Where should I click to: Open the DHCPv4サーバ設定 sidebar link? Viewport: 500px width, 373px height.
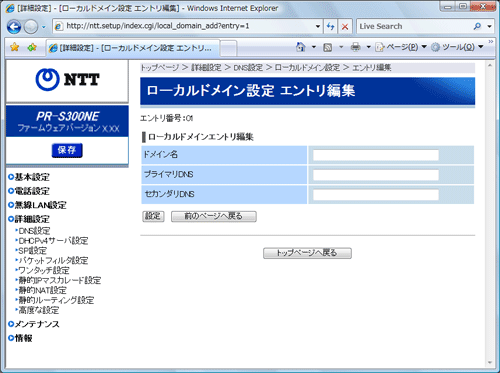[53, 241]
